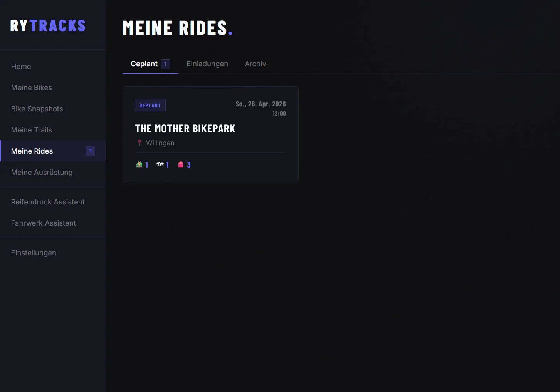560x392 pixels.
Task: Open the Fahrwerk Assistent
Action: (43, 223)
